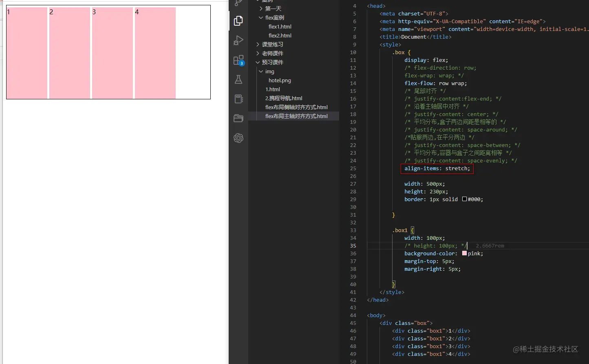Click the box1 div containing 1
Viewport: 589px width, 364px height.
[431, 331]
